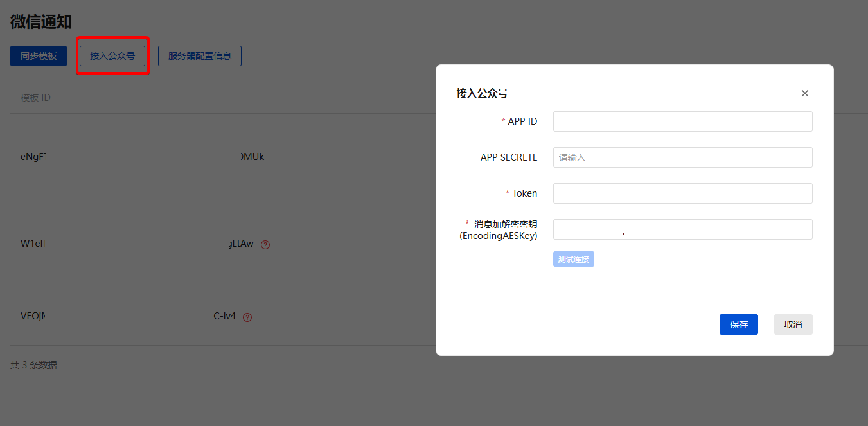The height and width of the screenshot is (426, 868).
Task: Focus the Token input field
Action: coord(683,193)
